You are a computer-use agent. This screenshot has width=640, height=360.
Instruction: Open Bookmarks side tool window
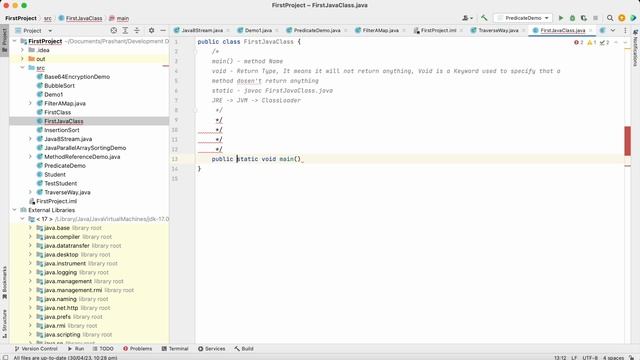[x=4, y=283]
